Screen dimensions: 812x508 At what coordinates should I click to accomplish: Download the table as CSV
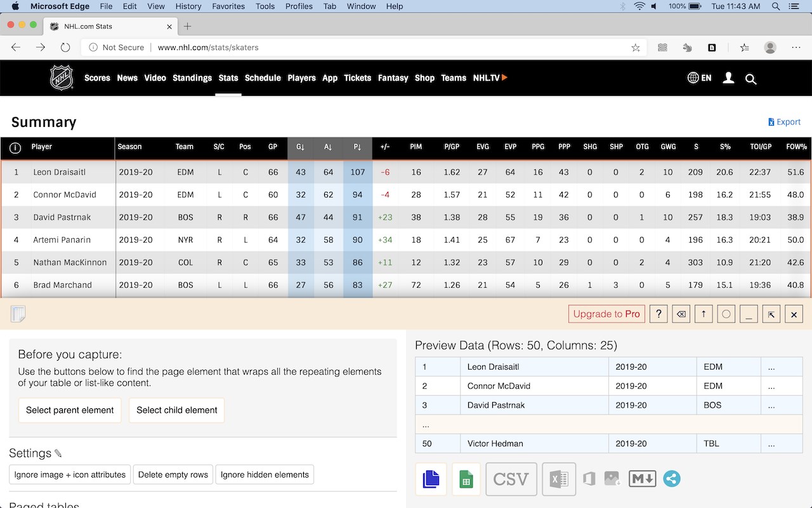click(x=511, y=479)
